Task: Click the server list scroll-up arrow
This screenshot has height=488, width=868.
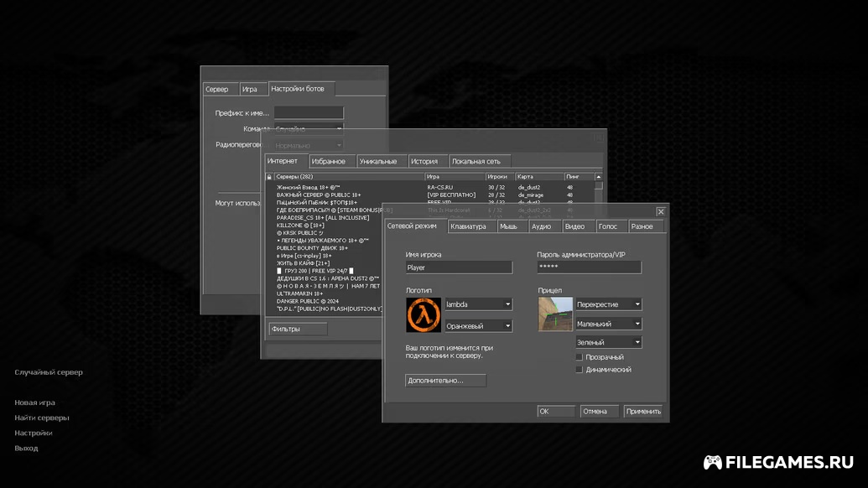Action: pyautogui.click(x=599, y=176)
